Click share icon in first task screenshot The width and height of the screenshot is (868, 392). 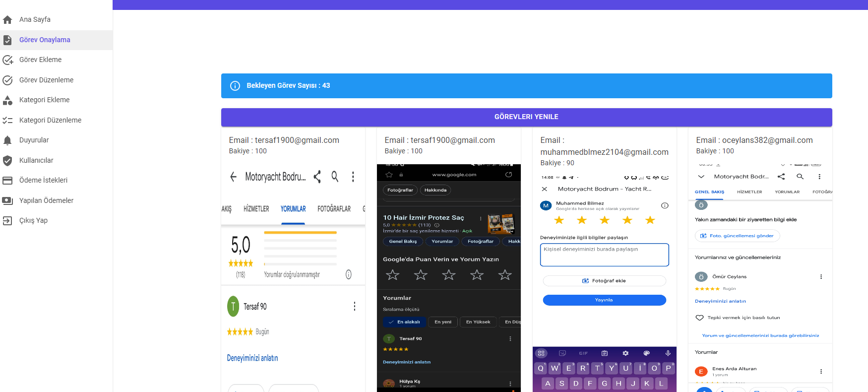point(317,177)
